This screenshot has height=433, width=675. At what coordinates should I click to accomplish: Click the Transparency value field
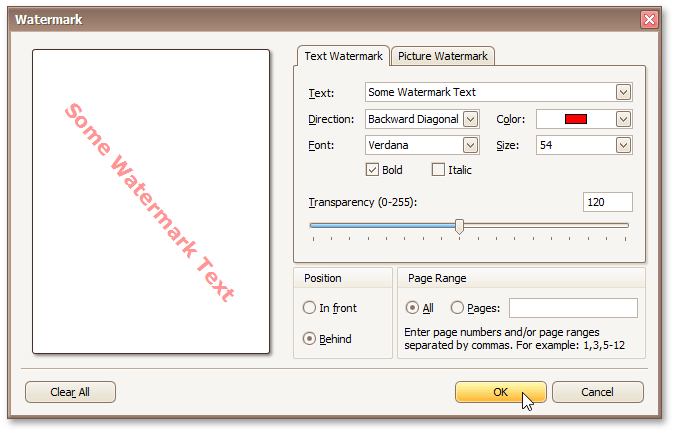pyautogui.click(x=607, y=202)
